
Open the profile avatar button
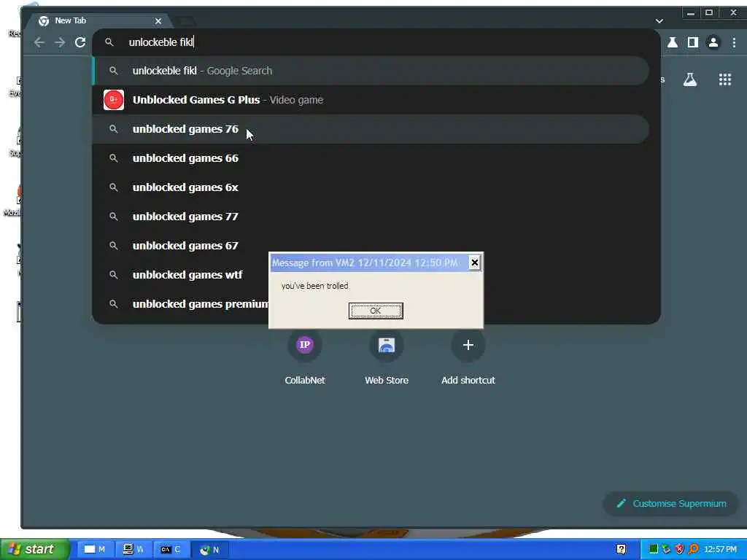(x=713, y=42)
